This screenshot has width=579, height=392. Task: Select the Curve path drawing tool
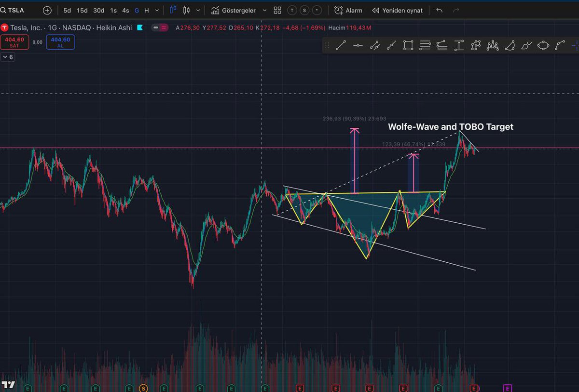[560, 46]
